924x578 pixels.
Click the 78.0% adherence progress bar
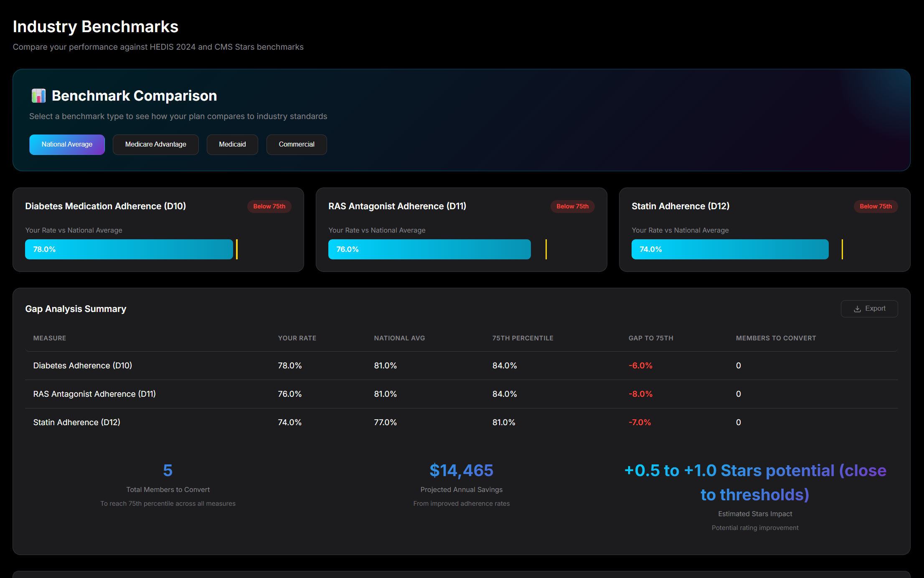[x=129, y=249]
